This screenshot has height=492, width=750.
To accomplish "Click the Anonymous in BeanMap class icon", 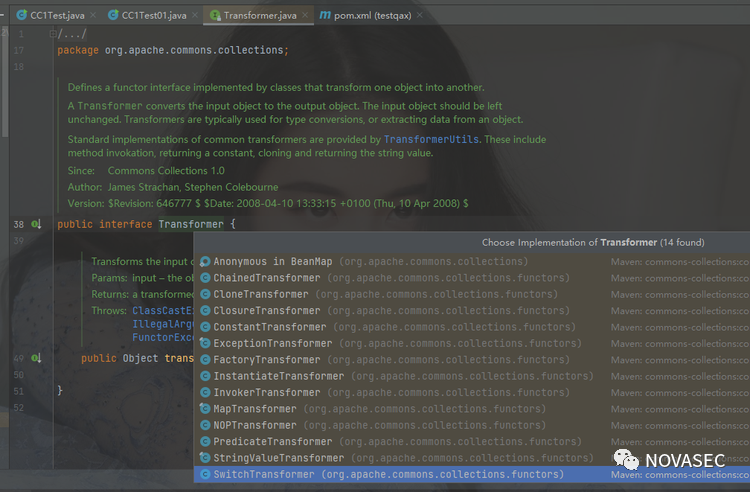I will click(x=205, y=262).
